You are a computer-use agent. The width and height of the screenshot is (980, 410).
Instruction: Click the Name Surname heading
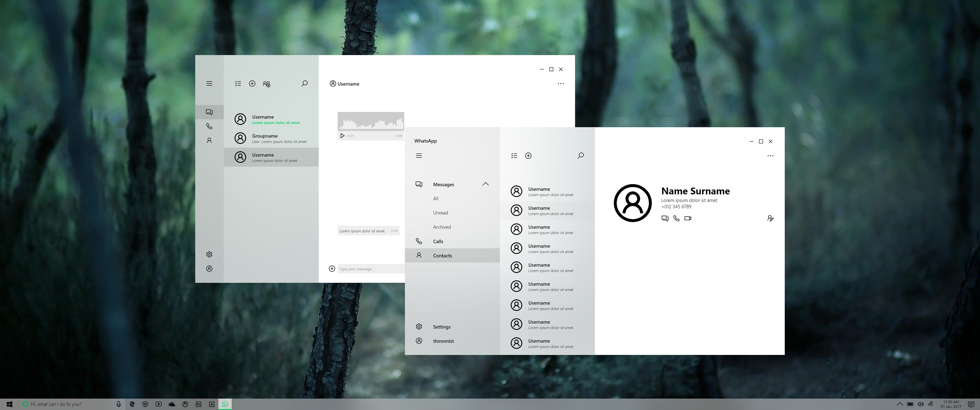pos(695,191)
